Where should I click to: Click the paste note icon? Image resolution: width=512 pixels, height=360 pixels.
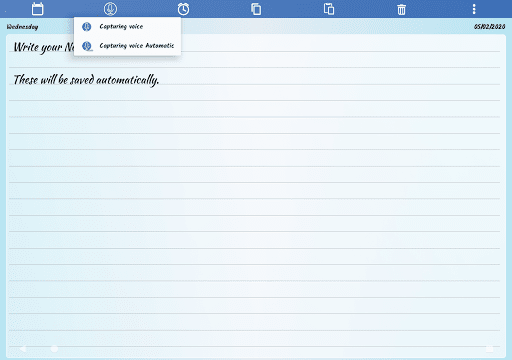click(x=329, y=9)
